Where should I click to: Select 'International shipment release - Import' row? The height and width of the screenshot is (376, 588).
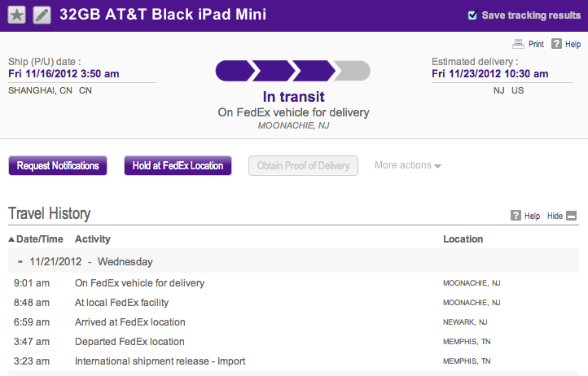click(294, 361)
